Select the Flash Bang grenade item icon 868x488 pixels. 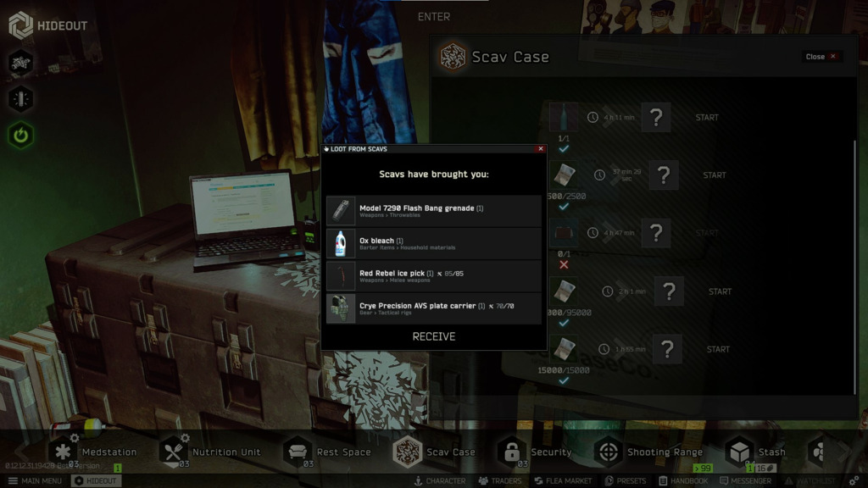click(341, 211)
